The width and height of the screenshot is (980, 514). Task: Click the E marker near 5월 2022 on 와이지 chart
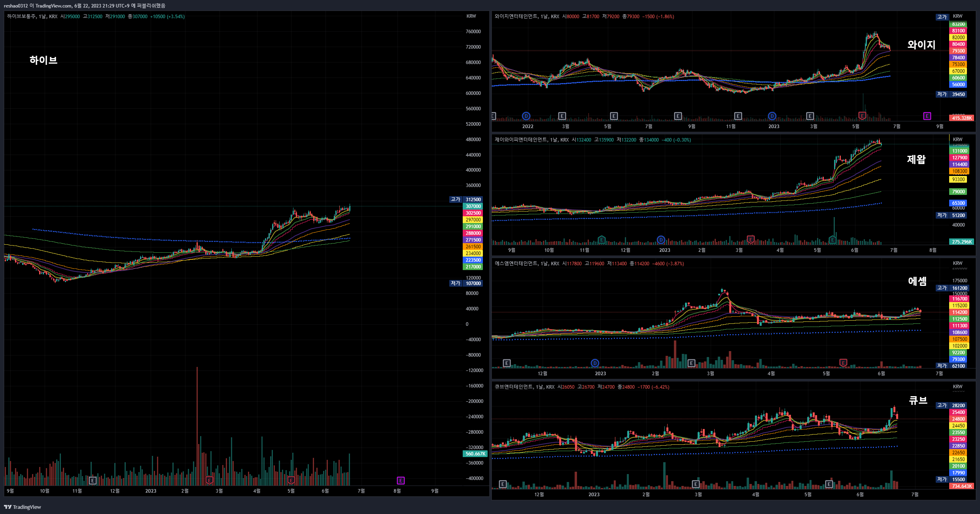(x=614, y=116)
